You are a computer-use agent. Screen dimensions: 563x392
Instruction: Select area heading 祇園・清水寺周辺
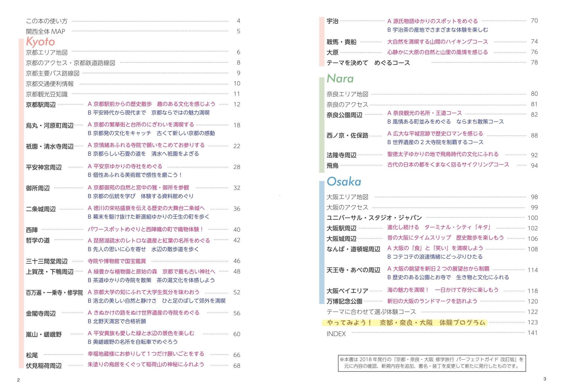pyautogui.click(x=50, y=146)
